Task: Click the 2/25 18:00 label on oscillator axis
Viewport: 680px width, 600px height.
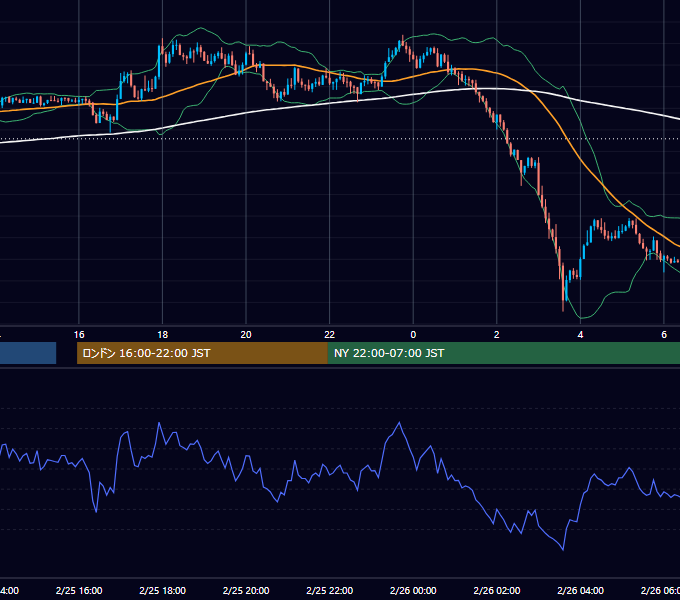Action: tap(163, 590)
